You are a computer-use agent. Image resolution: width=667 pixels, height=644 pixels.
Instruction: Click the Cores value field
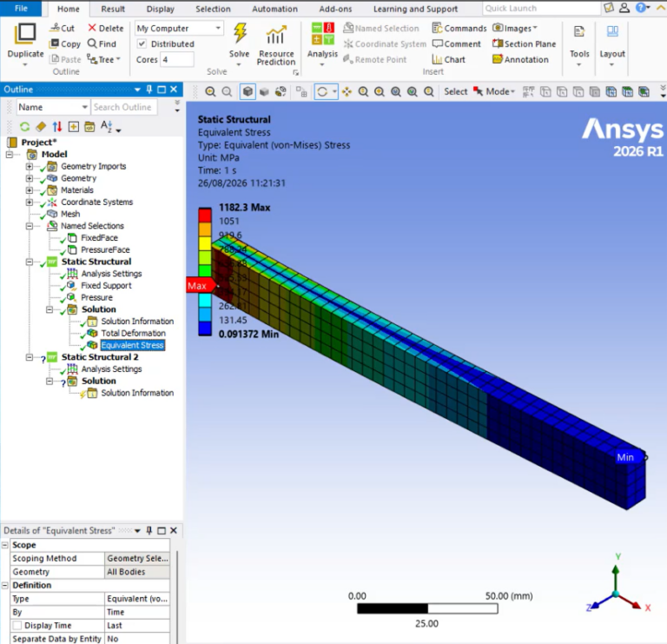(x=177, y=60)
